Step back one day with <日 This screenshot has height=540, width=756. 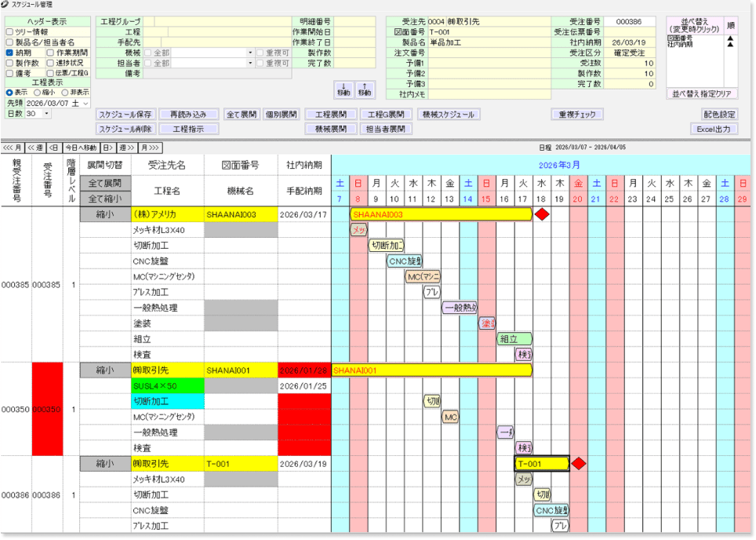[54, 148]
